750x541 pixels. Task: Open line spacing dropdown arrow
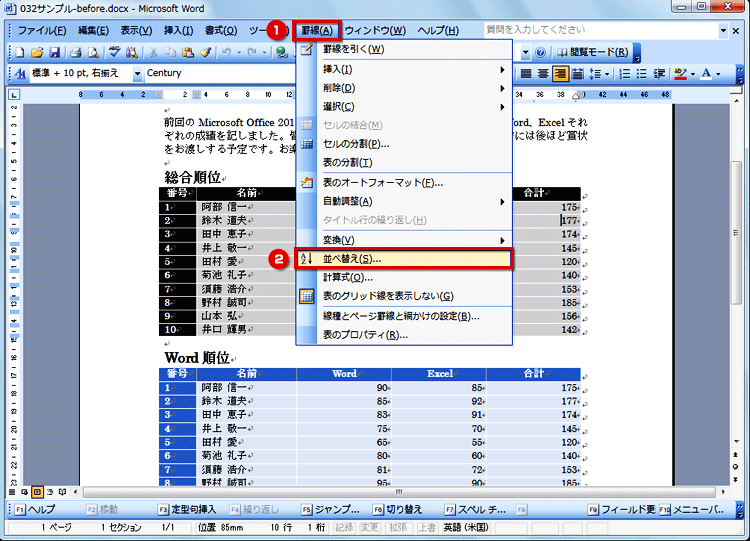607,74
